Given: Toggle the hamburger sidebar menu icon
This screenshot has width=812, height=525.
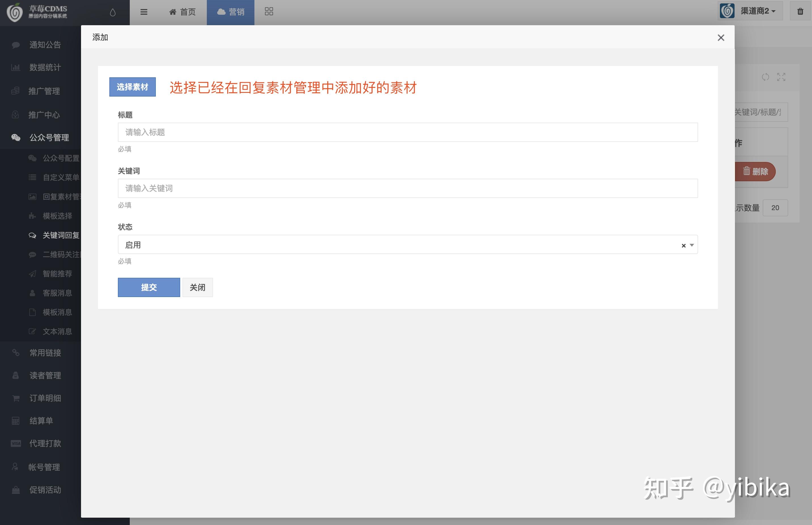Looking at the screenshot, I should point(144,12).
